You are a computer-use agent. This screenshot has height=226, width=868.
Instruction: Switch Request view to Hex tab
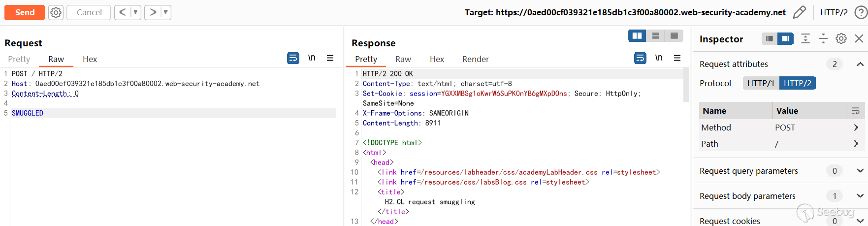click(90, 59)
